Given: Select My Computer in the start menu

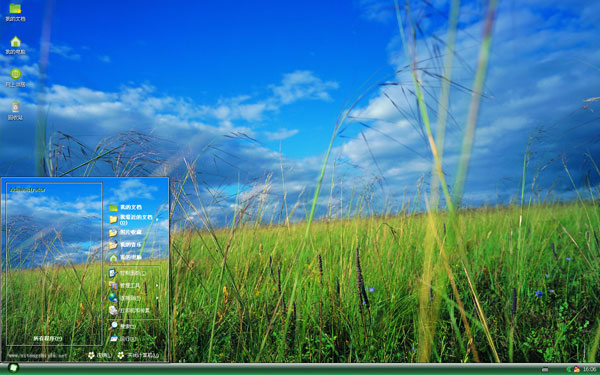Looking at the screenshot, I should pos(134,258).
